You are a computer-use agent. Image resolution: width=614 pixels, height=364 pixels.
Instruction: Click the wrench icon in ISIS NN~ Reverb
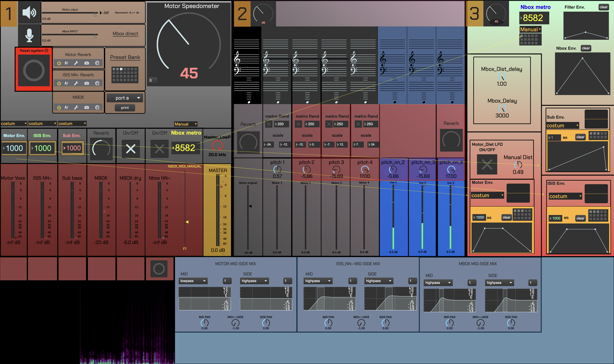(76, 83)
